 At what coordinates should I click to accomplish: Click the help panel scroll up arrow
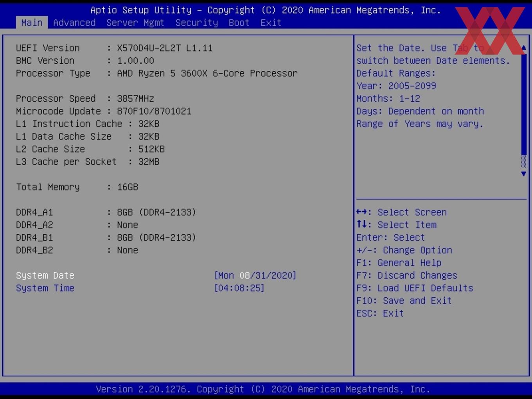[x=523, y=48]
